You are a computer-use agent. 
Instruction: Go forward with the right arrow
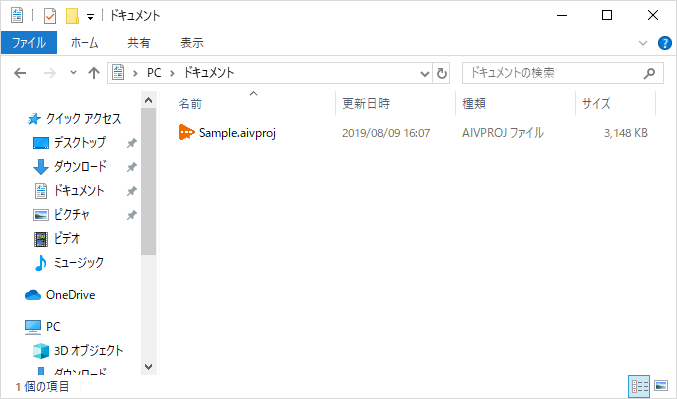point(50,73)
